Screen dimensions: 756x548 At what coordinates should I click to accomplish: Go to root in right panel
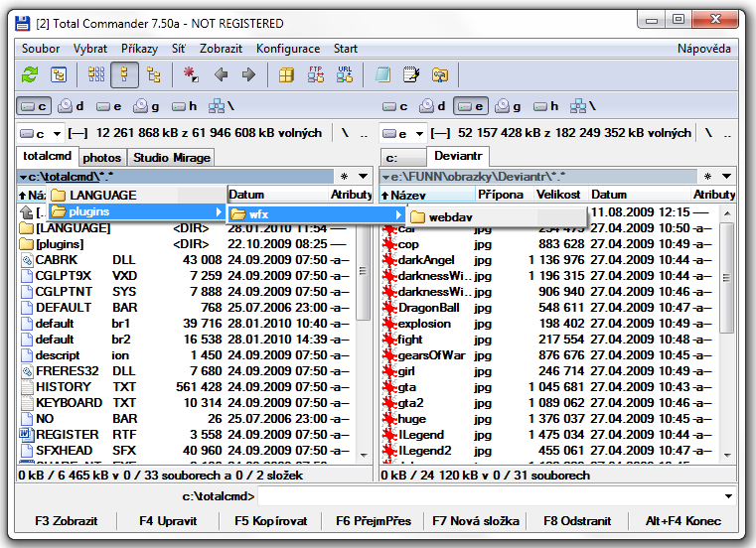[708, 133]
